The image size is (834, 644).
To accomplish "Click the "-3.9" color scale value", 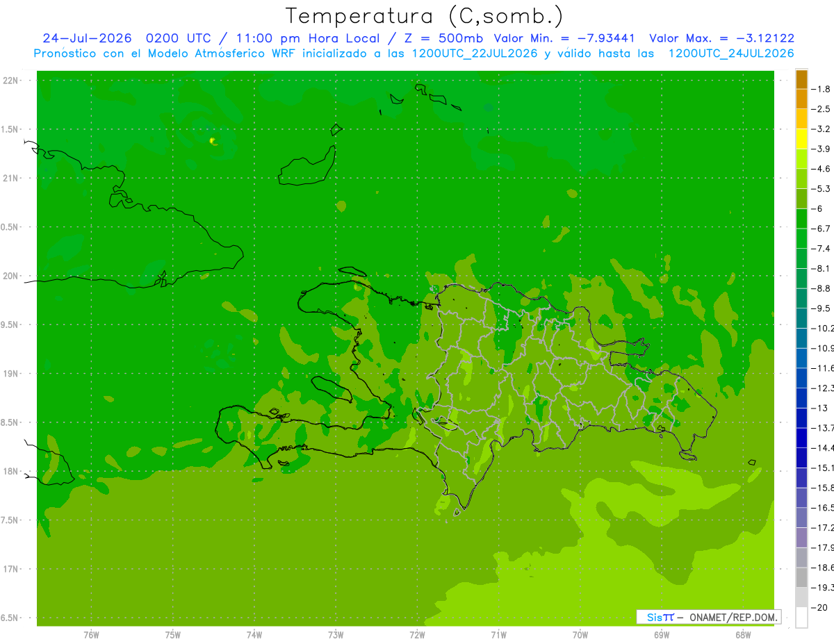I will 821,149.
